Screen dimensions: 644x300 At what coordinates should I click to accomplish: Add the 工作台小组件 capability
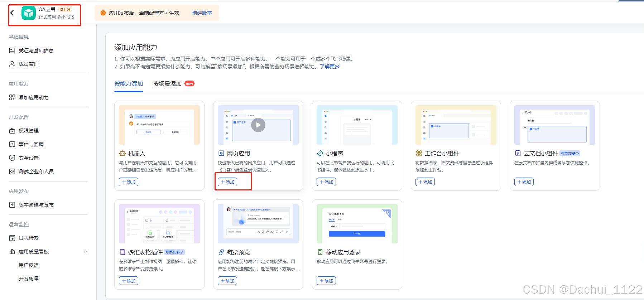pyautogui.click(x=425, y=182)
